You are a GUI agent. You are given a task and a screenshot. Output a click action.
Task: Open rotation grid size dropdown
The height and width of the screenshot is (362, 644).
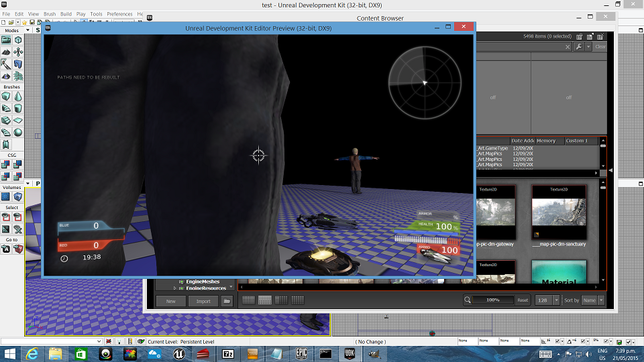(588, 342)
